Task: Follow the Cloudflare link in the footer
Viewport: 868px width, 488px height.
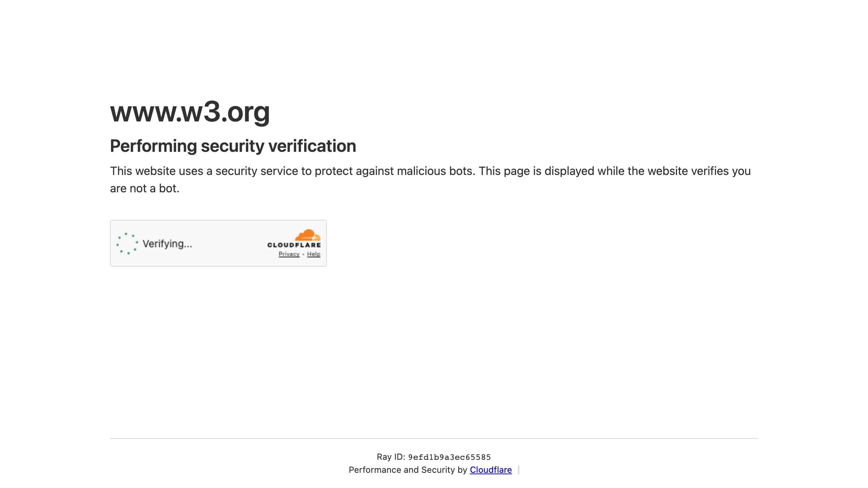Action: (490, 470)
